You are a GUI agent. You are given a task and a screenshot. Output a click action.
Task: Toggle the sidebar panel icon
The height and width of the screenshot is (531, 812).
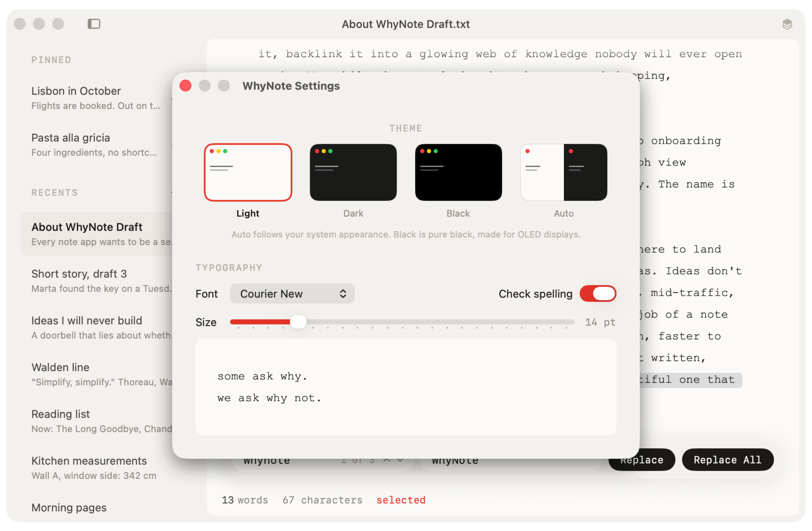click(94, 24)
